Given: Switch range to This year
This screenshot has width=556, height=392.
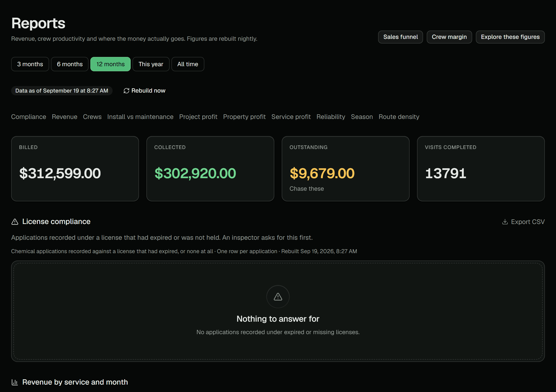Looking at the screenshot, I should pyautogui.click(x=151, y=64).
